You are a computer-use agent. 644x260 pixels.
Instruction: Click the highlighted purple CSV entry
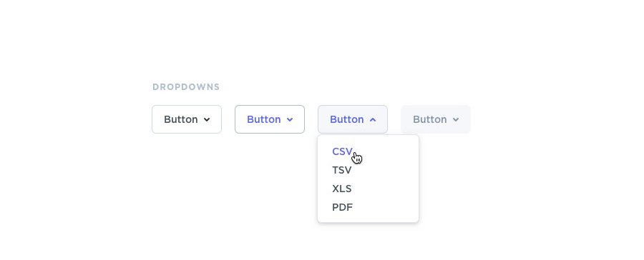(x=343, y=151)
